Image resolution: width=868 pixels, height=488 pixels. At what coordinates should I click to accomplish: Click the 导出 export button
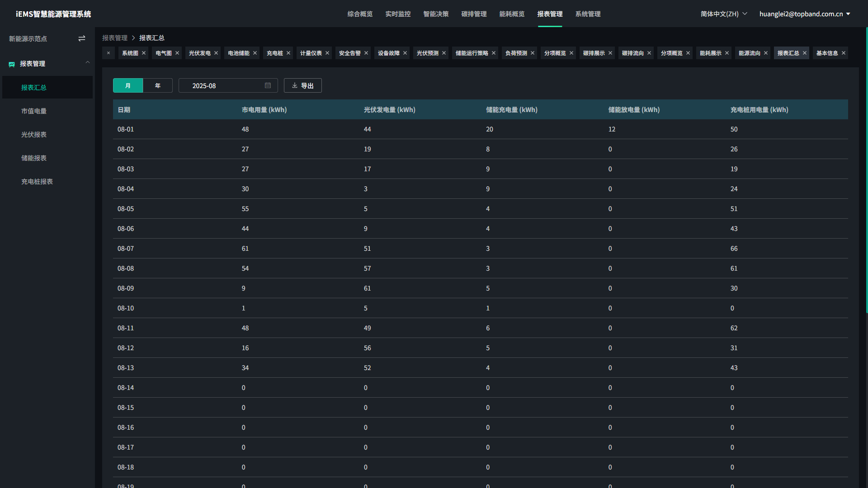(x=303, y=85)
